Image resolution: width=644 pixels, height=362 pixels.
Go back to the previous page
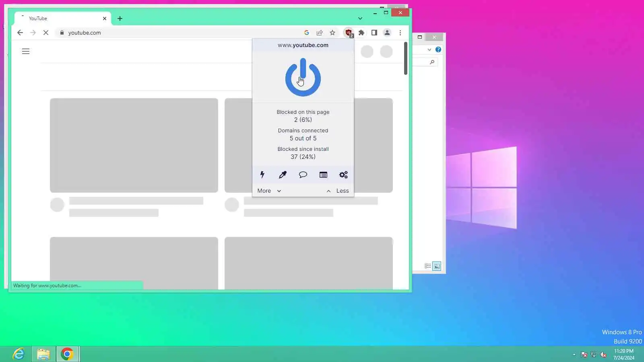click(x=20, y=33)
